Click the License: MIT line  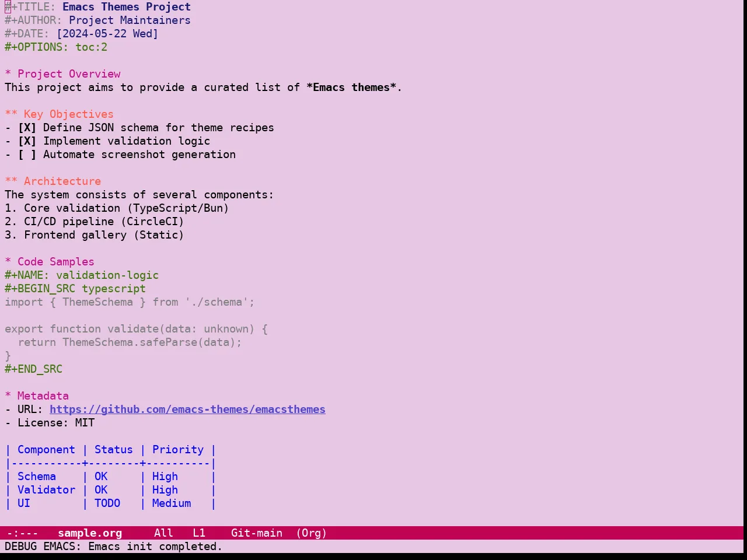[50, 423]
